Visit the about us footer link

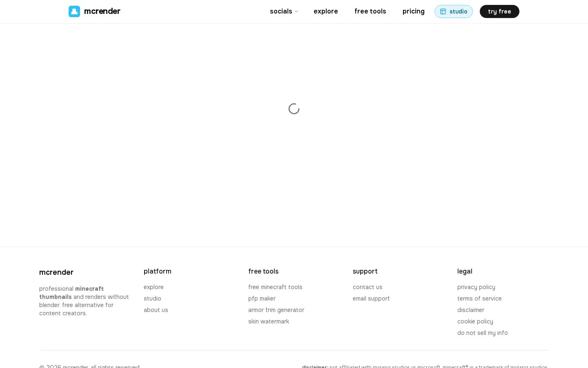(x=156, y=310)
